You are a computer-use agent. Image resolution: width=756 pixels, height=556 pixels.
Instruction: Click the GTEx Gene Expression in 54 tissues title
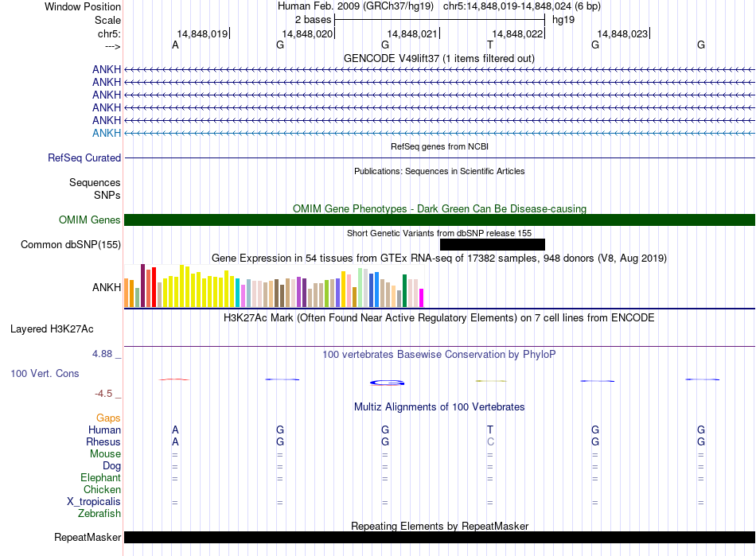pyautogui.click(x=439, y=259)
